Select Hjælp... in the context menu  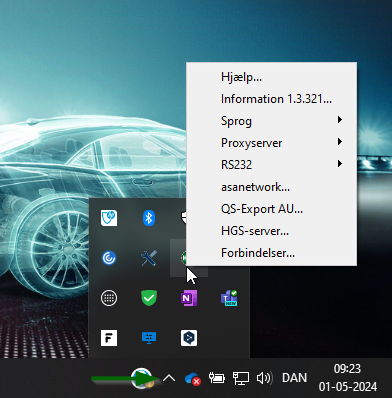271,77
